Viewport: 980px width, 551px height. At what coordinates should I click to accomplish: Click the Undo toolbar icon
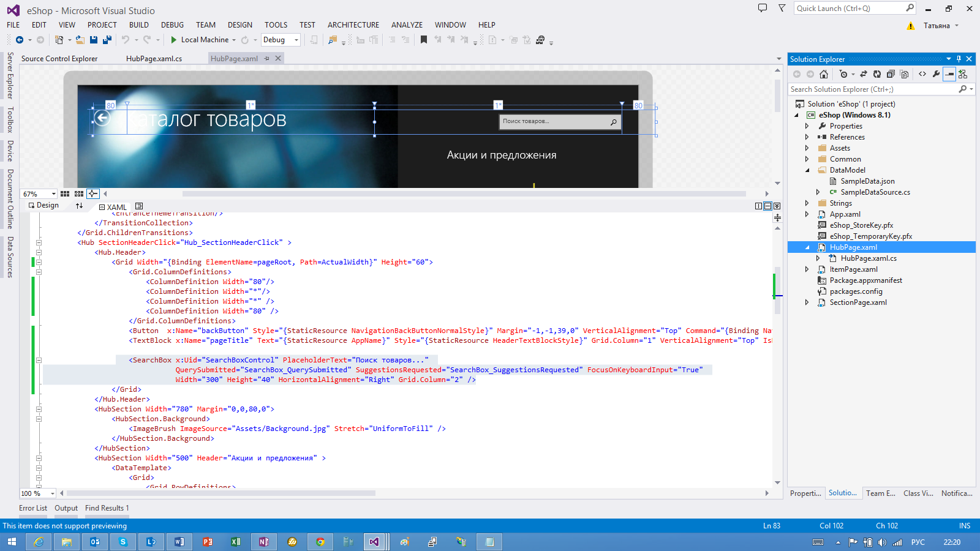126,39
